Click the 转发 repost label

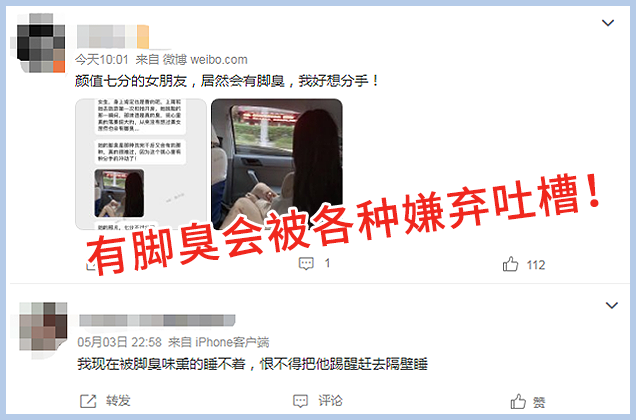coord(118,401)
